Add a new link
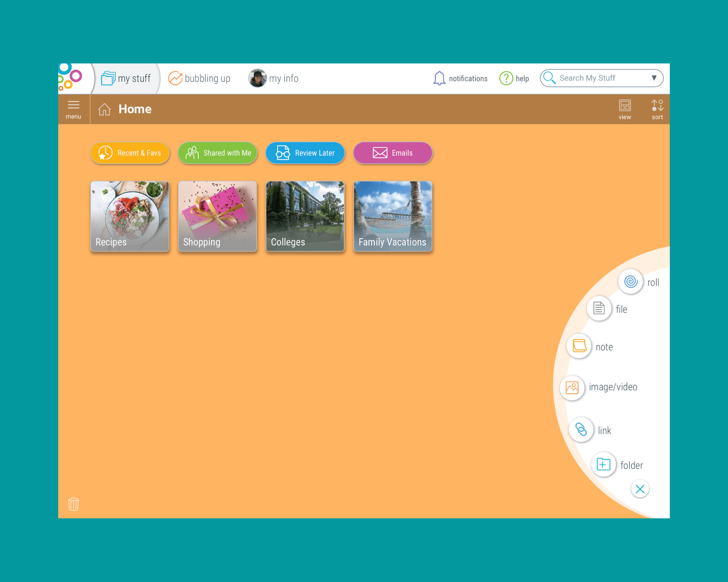The height and width of the screenshot is (582, 728). pyautogui.click(x=581, y=430)
